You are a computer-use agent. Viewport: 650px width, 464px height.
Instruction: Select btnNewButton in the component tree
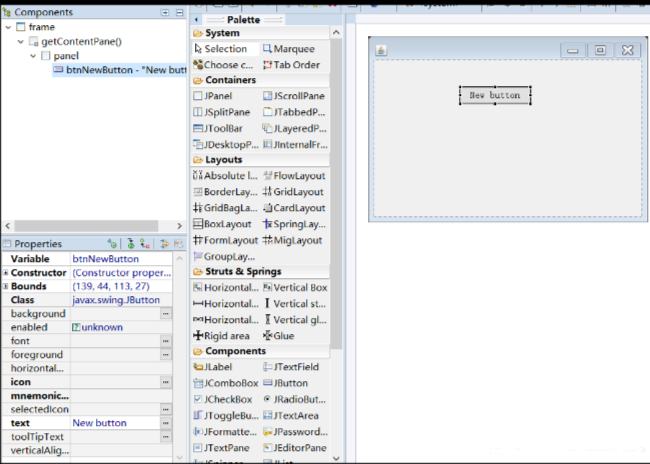pos(119,70)
